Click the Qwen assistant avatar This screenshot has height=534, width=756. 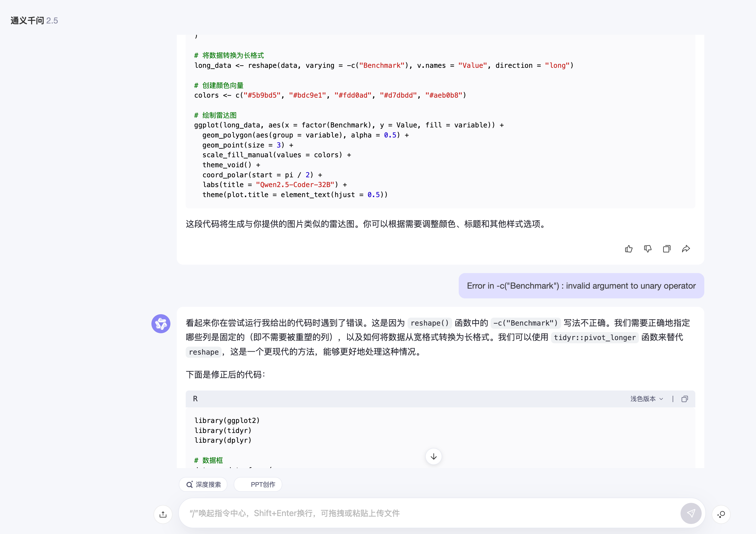point(161,323)
